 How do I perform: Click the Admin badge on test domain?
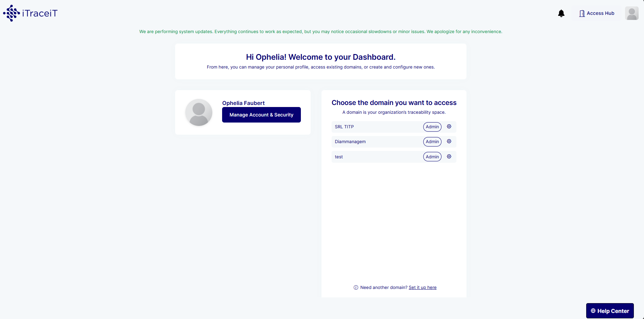(432, 157)
